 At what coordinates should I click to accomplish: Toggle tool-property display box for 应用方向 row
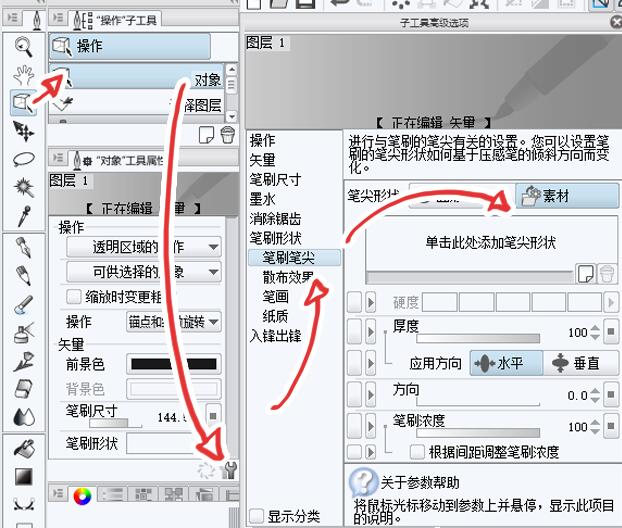coord(354,363)
